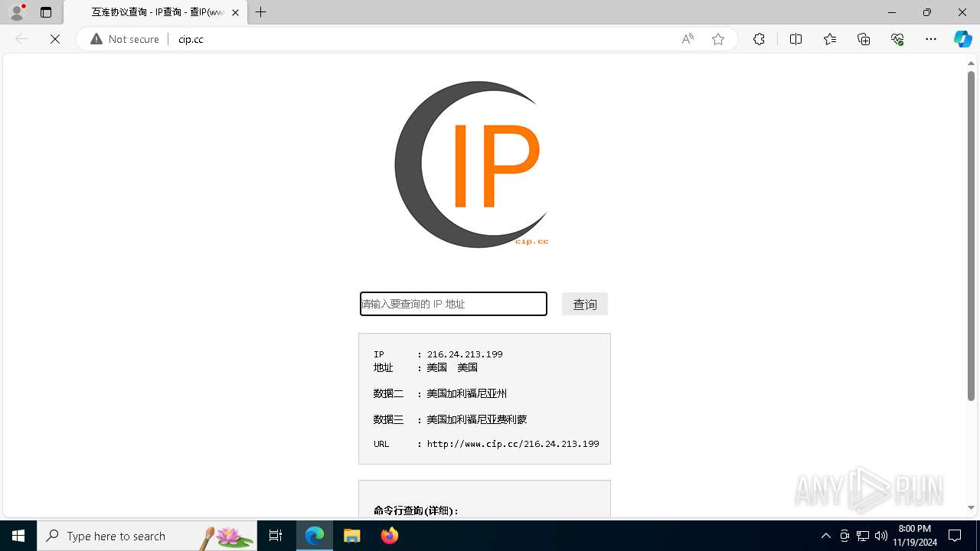
Task: Open the Windows Start menu
Action: [x=18, y=536]
